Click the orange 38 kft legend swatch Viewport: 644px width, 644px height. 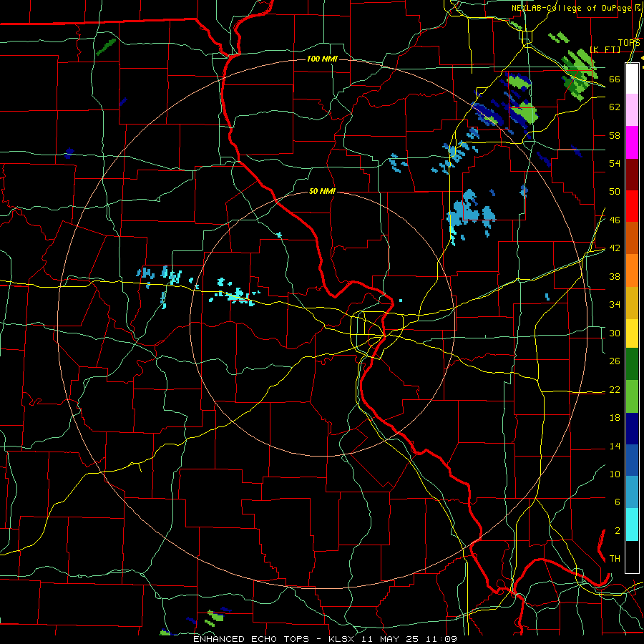(x=632, y=270)
